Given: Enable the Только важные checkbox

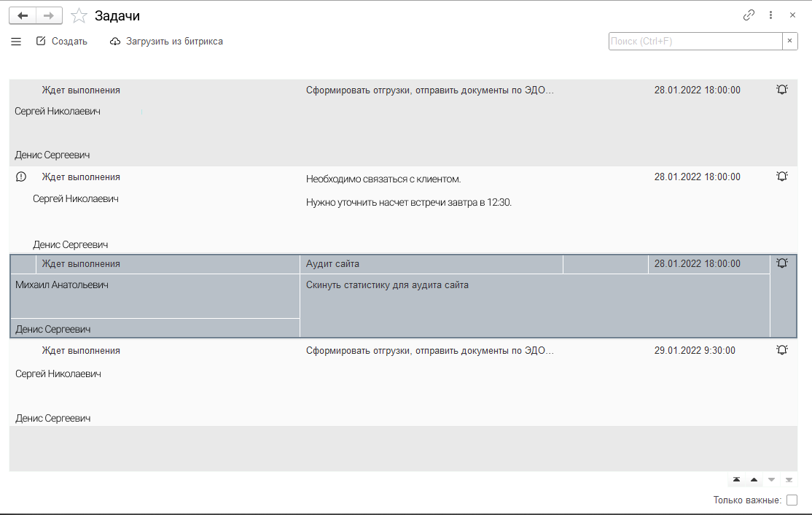Looking at the screenshot, I should [792, 500].
